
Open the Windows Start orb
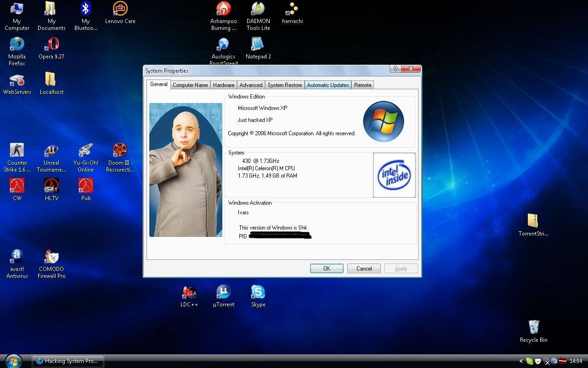point(13,361)
